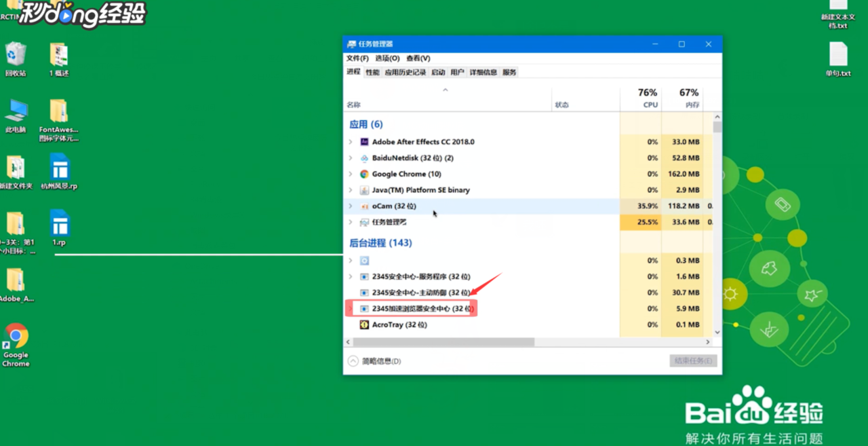The width and height of the screenshot is (868, 446).
Task: Select the 此电脑 desktop icon
Action: click(16, 116)
